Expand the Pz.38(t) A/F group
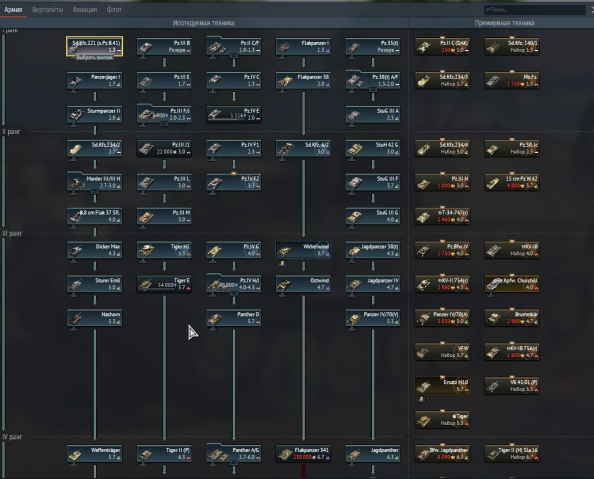 pos(373,90)
